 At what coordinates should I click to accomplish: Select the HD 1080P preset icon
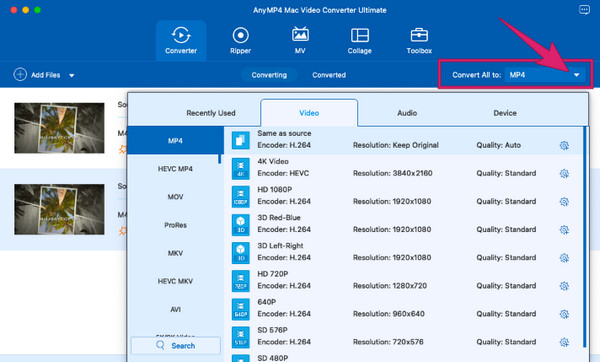coord(241,196)
